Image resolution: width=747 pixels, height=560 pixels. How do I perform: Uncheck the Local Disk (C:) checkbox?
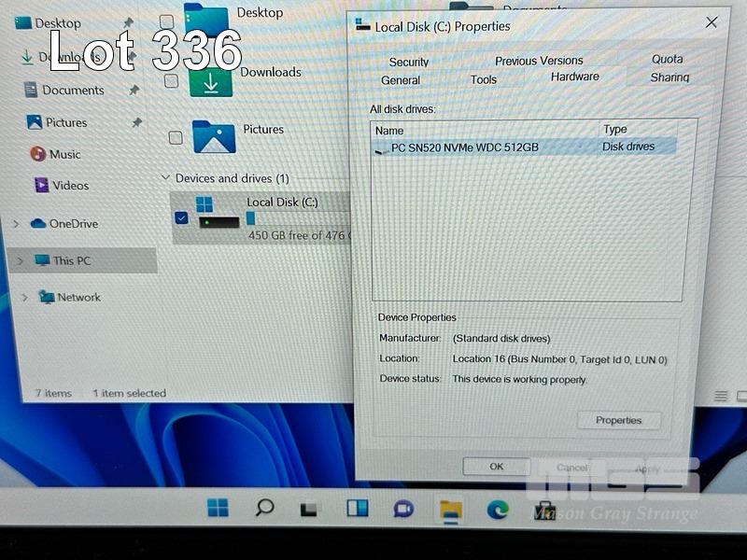pyautogui.click(x=181, y=218)
